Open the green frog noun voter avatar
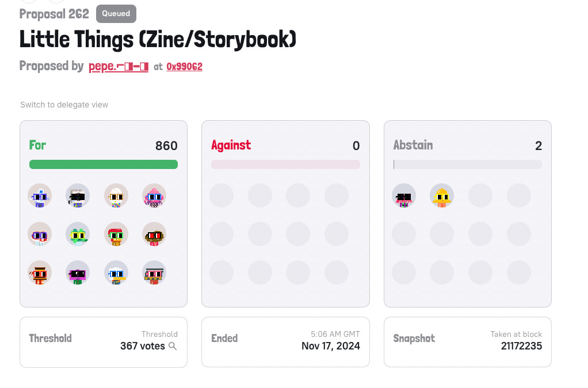The width and height of the screenshot is (588, 388). click(78, 235)
